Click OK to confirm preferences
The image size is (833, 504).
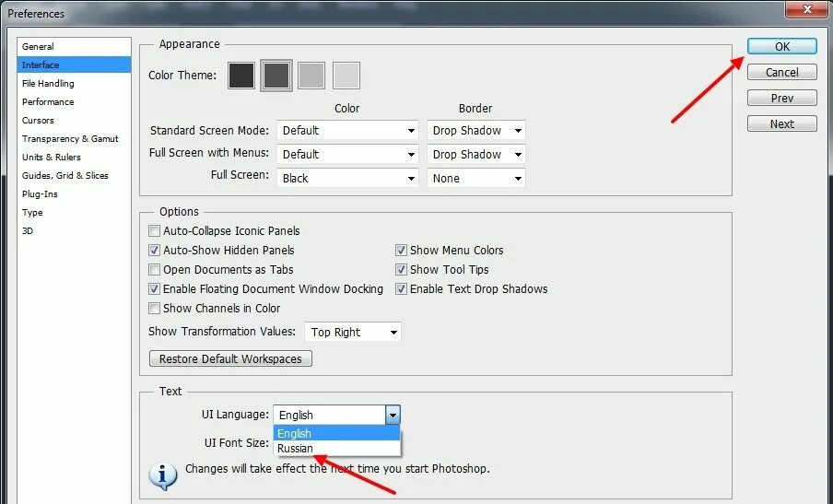coord(782,46)
